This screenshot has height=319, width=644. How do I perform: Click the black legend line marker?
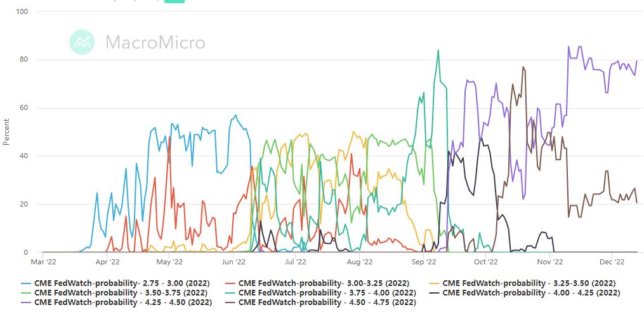[x=434, y=293]
